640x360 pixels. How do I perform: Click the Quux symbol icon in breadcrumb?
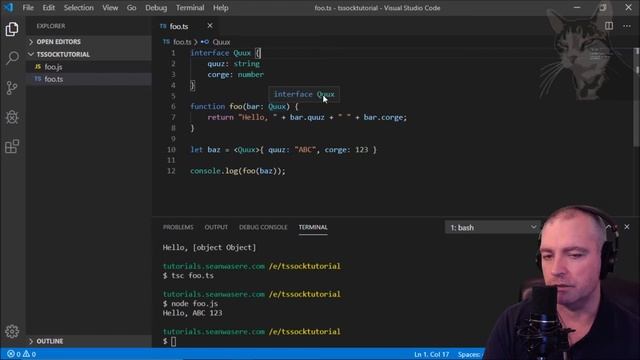pos(205,42)
